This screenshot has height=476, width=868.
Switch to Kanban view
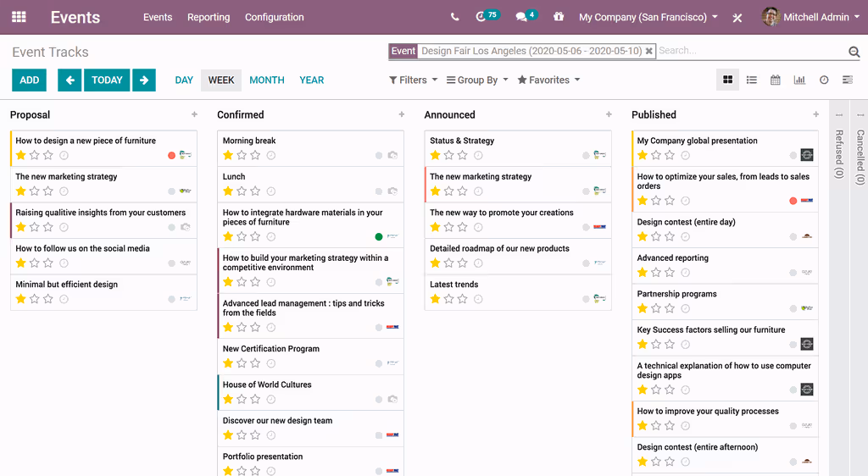728,80
